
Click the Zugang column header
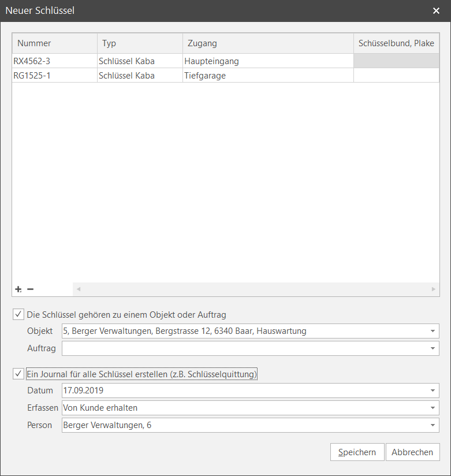coord(268,43)
